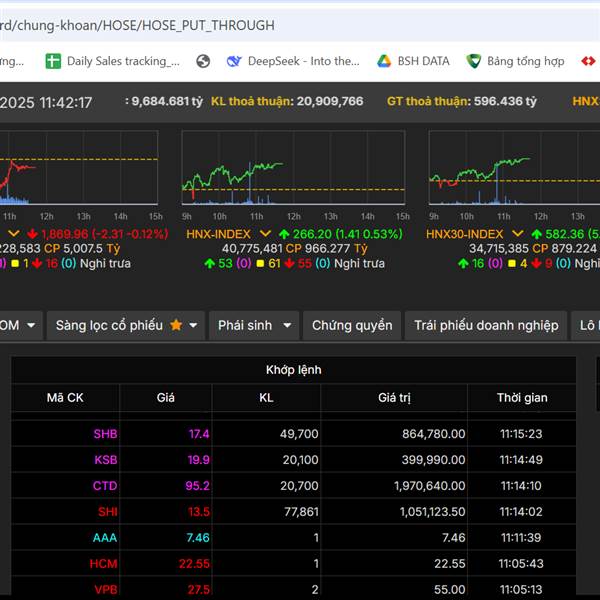This screenshot has height=600, width=600.
Task: Click the HNX-INDEX chart thumbnail
Action: point(292,168)
